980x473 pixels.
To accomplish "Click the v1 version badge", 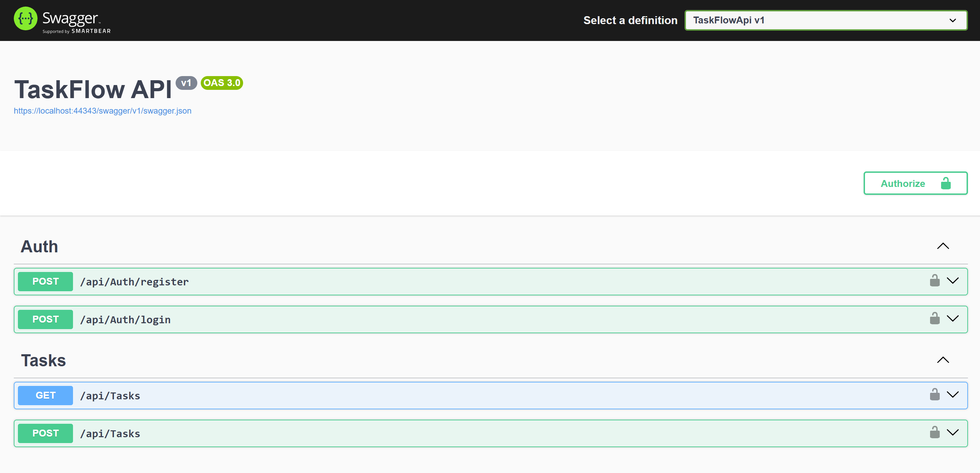I will (187, 83).
